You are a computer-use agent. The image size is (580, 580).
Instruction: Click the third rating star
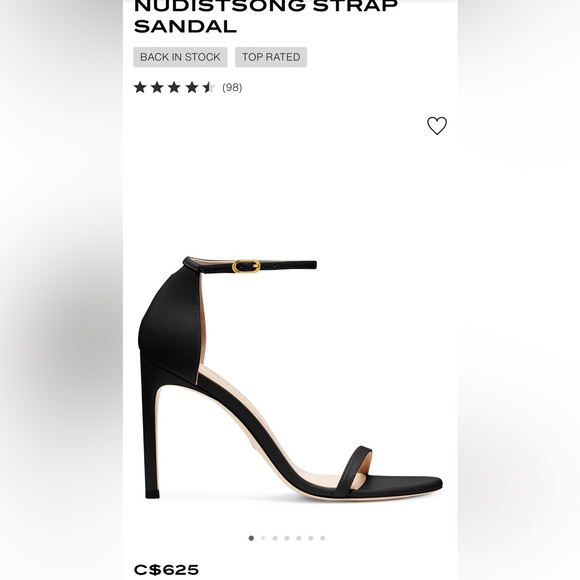[174, 87]
